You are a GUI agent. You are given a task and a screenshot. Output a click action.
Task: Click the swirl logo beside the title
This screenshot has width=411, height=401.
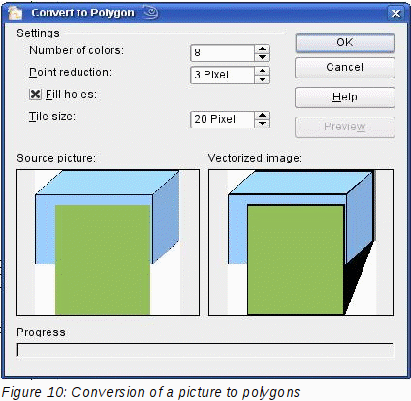[151, 13]
